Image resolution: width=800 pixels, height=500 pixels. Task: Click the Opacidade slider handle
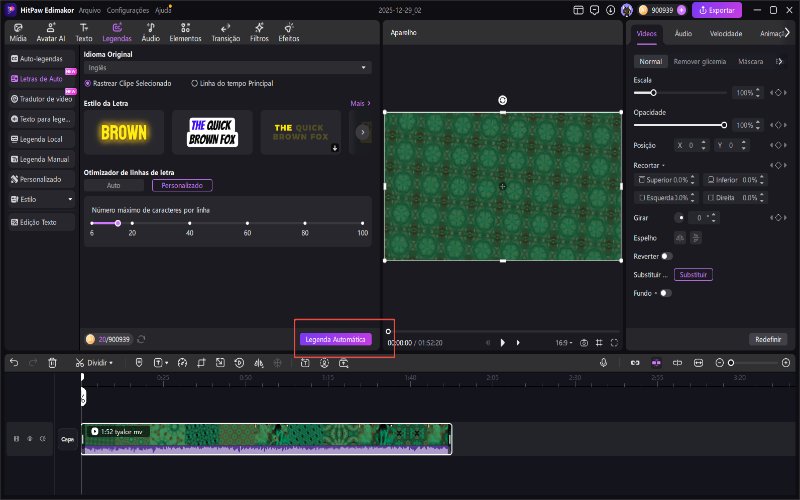click(724, 125)
